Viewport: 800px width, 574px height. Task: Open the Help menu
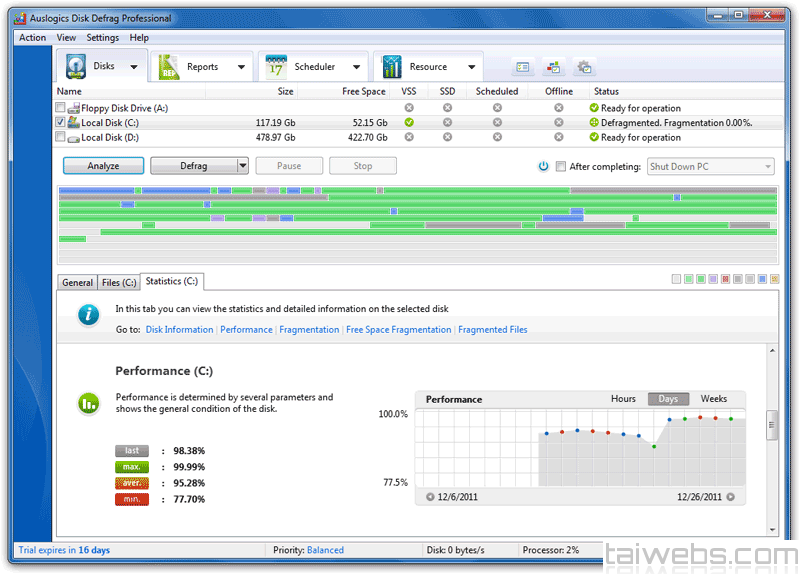(x=139, y=38)
